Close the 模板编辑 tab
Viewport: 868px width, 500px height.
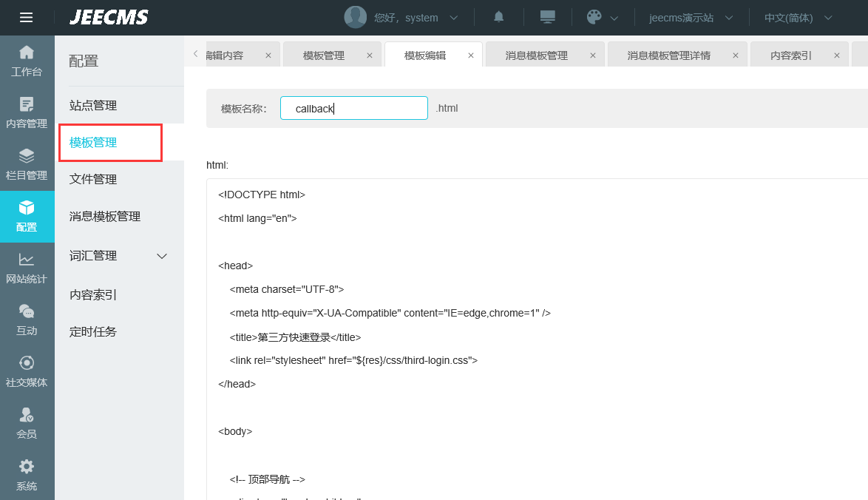point(471,55)
